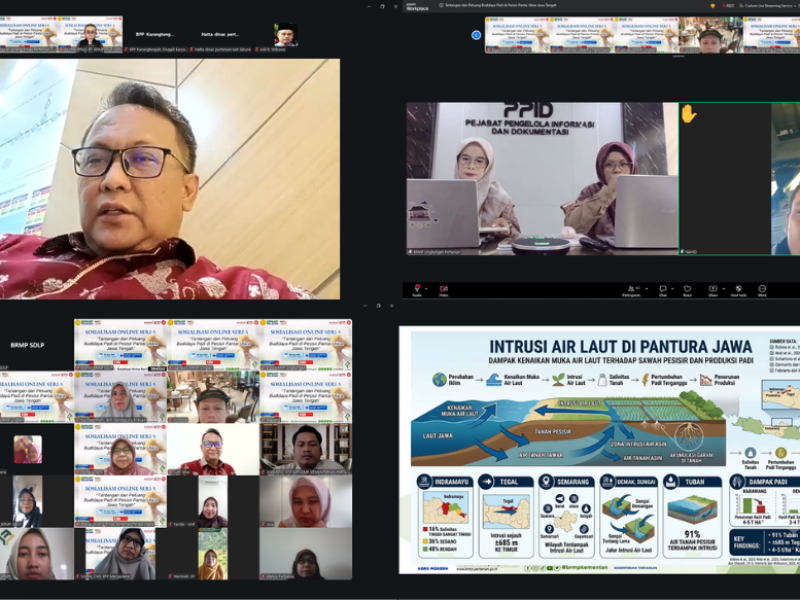Expand the Audio options arrow
The width and height of the screenshot is (800, 600).
[x=426, y=289]
